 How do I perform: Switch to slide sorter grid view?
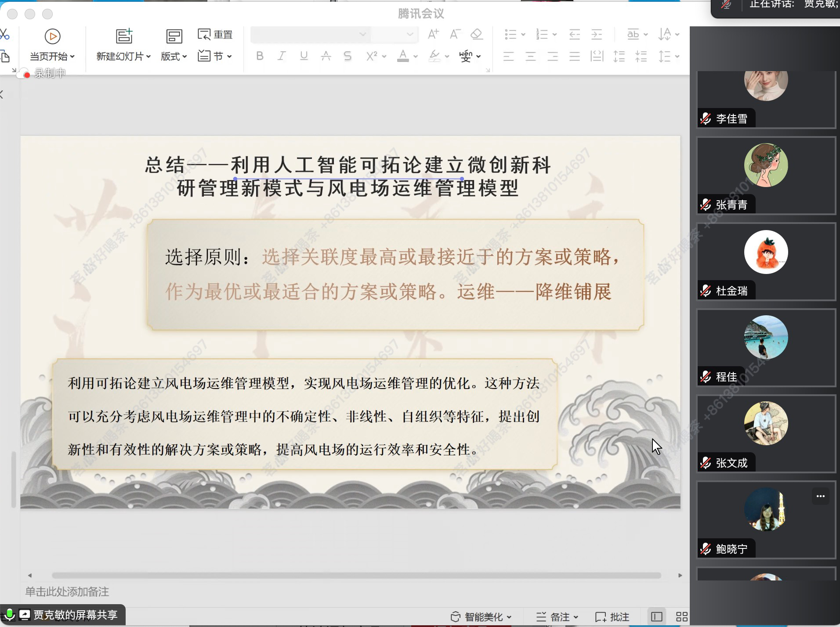[682, 617]
